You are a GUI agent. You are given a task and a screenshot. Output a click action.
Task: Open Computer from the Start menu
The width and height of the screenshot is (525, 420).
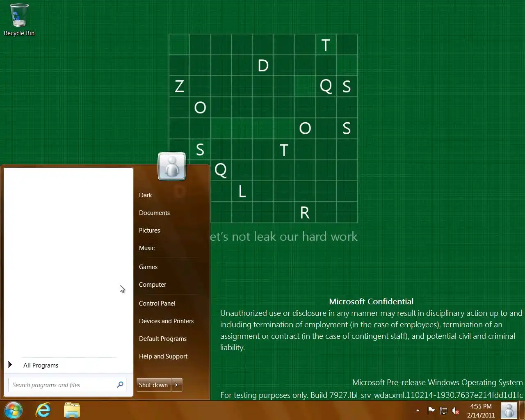(x=153, y=285)
